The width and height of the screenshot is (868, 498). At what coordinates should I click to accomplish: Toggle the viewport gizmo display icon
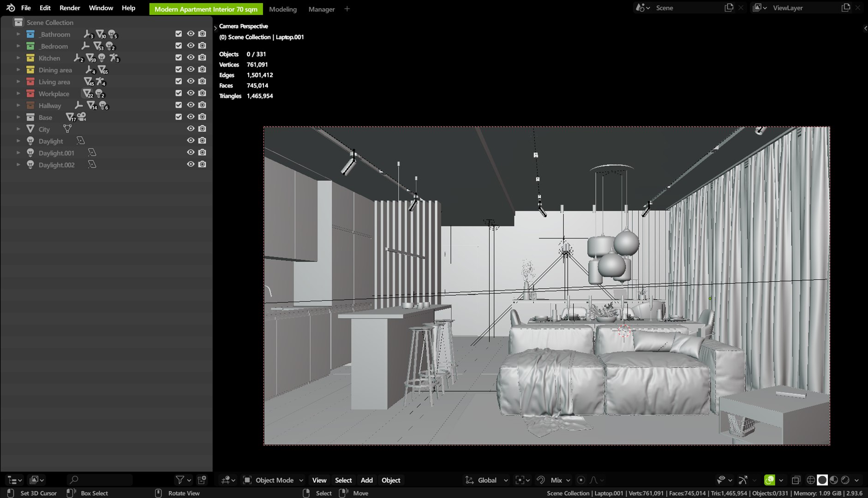[x=743, y=480]
